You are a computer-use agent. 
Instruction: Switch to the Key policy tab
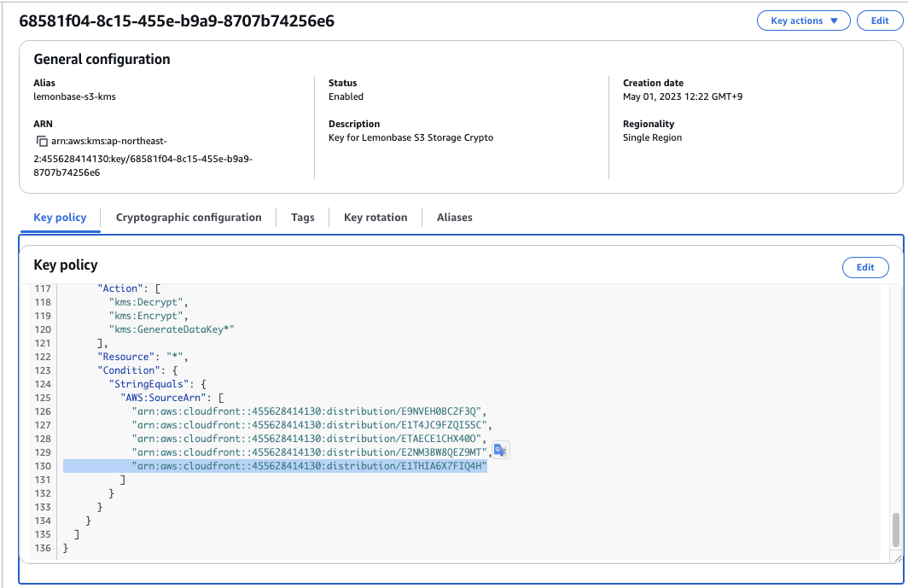(60, 218)
